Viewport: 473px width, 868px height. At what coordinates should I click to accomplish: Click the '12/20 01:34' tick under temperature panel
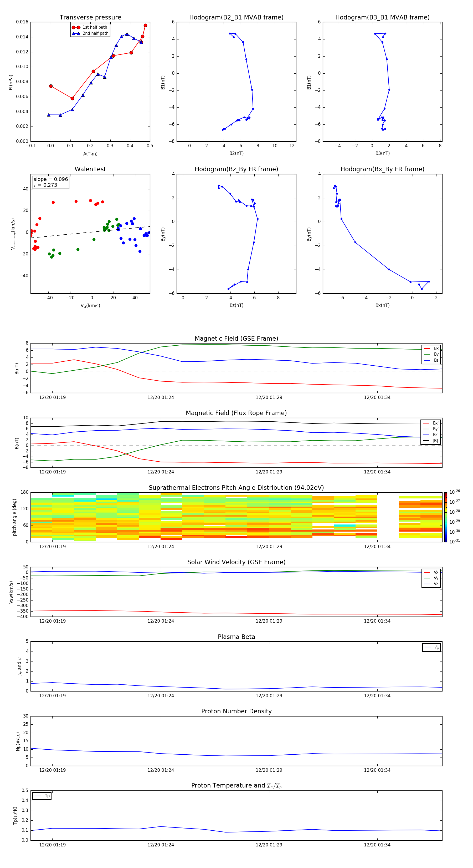pyautogui.click(x=377, y=845)
